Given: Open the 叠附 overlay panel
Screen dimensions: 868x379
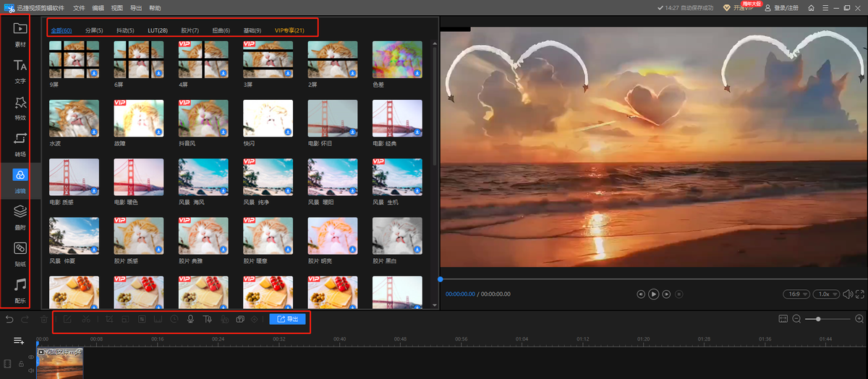Looking at the screenshot, I should pyautogui.click(x=20, y=216).
